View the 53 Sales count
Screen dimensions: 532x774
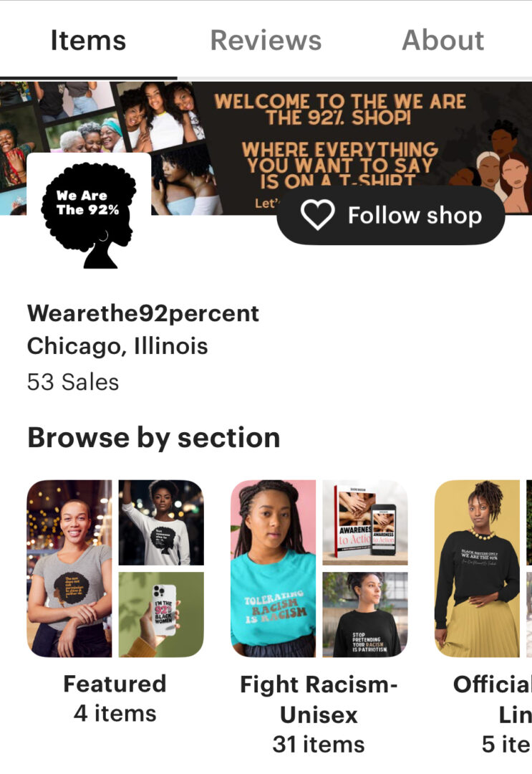coord(73,382)
